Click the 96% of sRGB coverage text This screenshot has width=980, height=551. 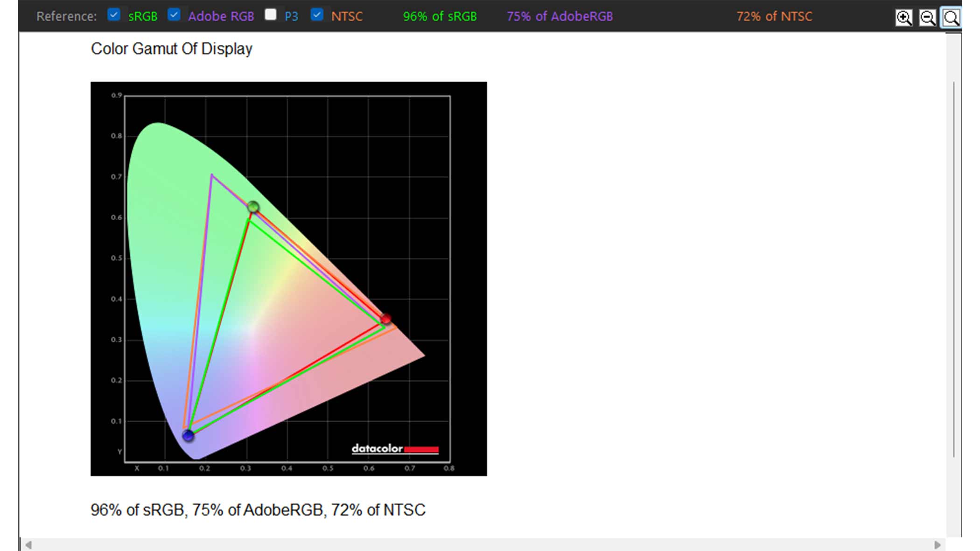[x=439, y=15]
